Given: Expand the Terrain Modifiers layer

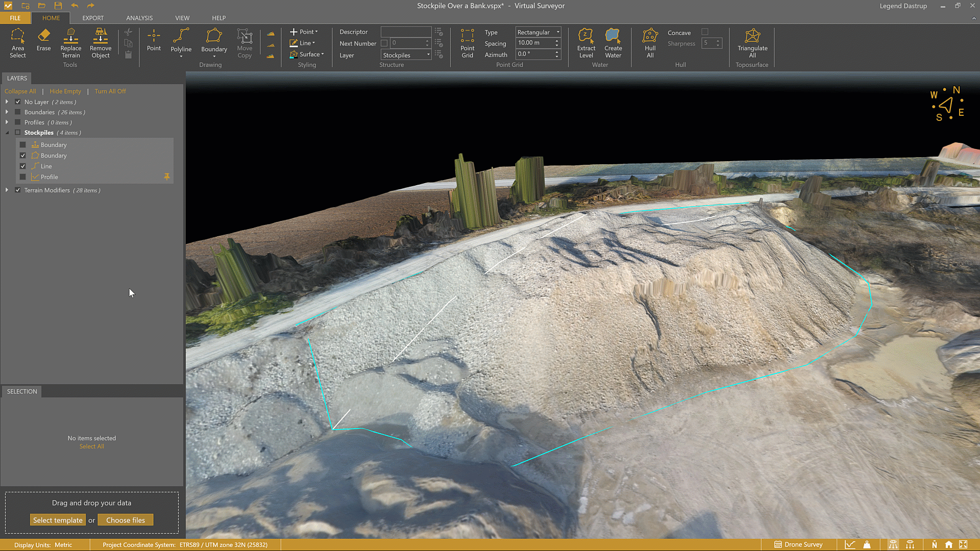Looking at the screenshot, I should [7, 190].
